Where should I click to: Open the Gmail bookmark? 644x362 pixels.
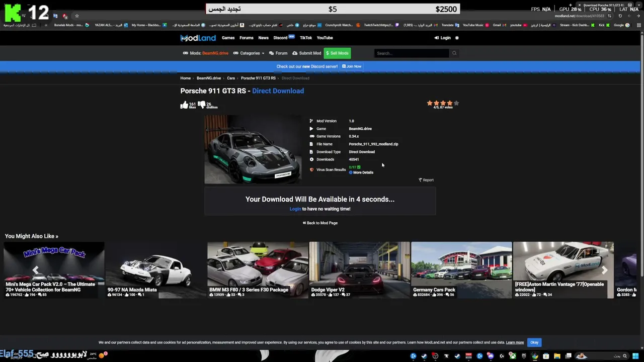coord(499,25)
